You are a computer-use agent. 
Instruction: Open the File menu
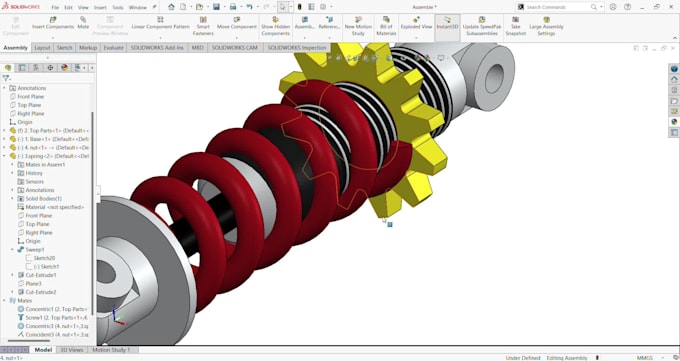coord(55,7)
